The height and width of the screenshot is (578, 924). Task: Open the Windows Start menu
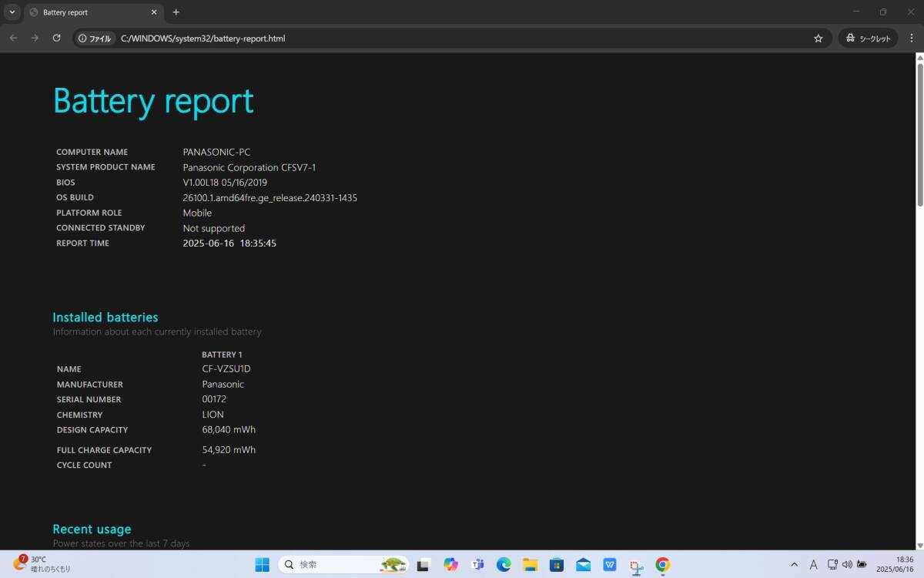[x=262, y=565]
